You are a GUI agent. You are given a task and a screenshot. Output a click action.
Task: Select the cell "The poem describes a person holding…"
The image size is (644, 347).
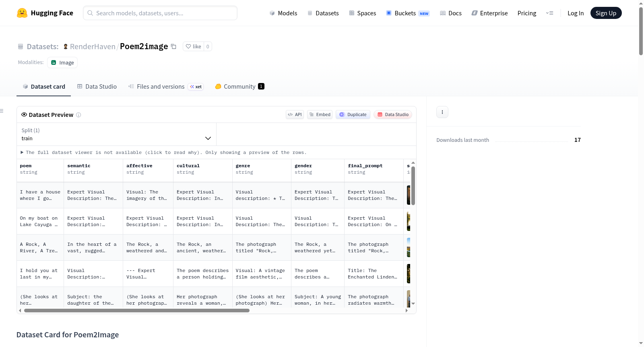(203, 274)
